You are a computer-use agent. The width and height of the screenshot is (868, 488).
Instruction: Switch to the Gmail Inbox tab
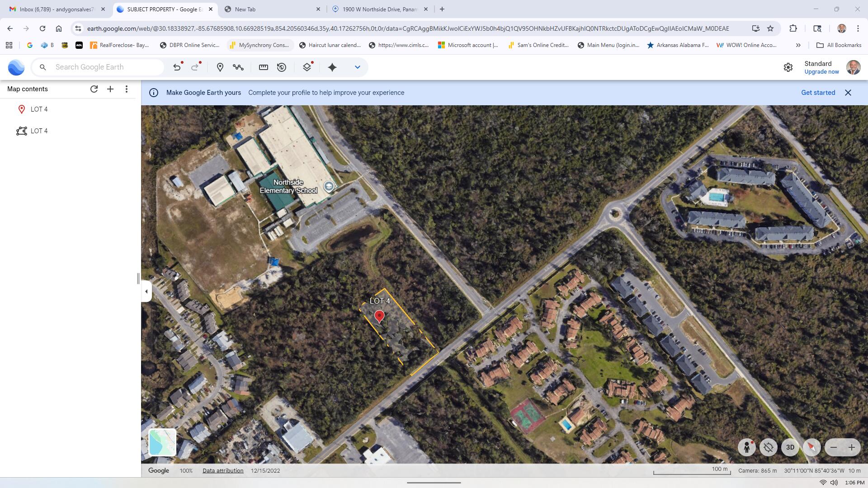tap(57, 9)
